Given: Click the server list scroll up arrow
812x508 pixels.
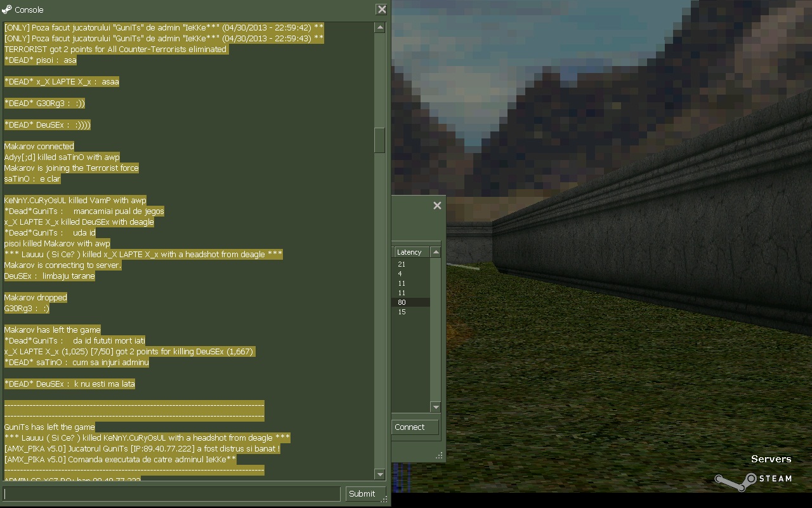Looking at the screenshot, I should pos(435,253).
